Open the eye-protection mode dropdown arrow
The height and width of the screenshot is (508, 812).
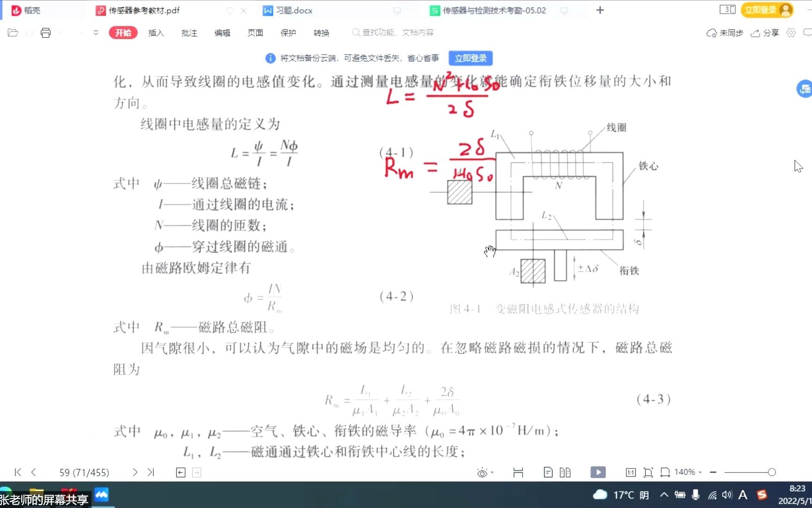pos(492,472)
